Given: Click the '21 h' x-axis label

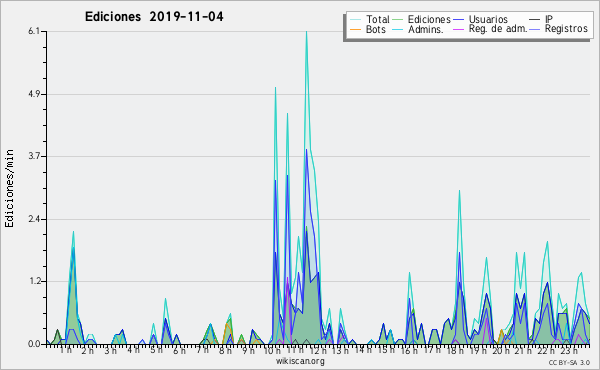Looking at the screenshot, I should (523, 350).
